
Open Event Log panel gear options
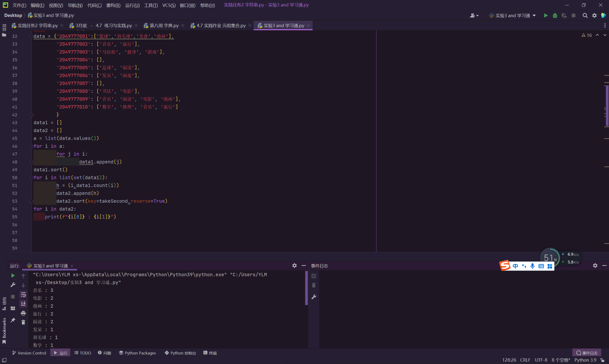pos(595,266)
